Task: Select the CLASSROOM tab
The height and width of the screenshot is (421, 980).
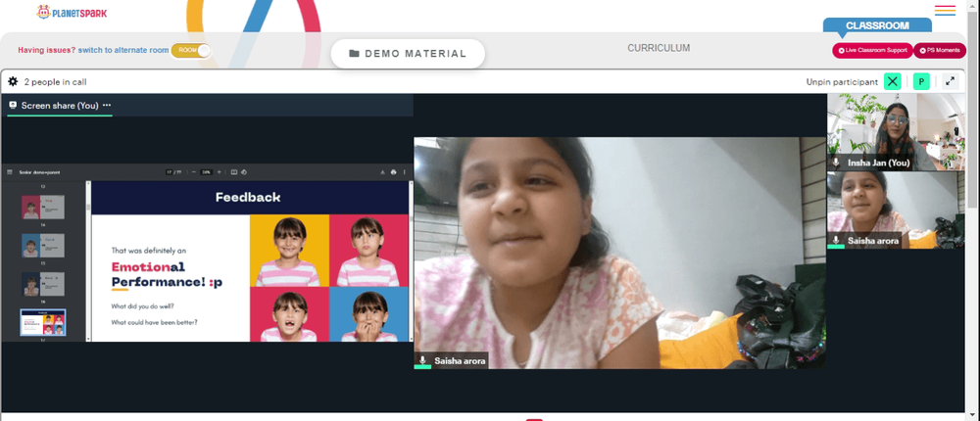Action: click(x=877, y=25)
